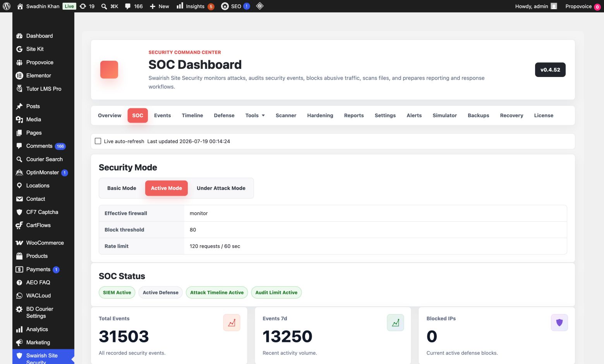
Task: Open the CartFlows sidebar icon
Action: coord(19,225)
